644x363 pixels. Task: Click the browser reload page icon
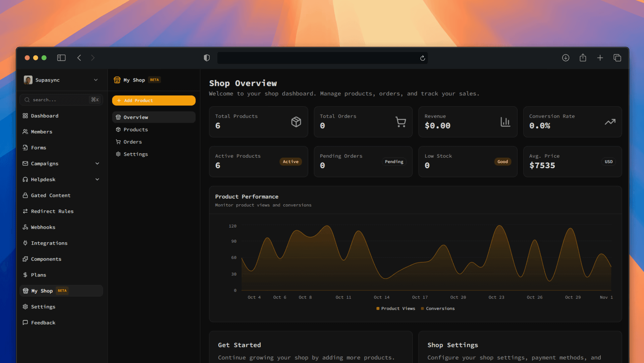click(x=423, y=58)
